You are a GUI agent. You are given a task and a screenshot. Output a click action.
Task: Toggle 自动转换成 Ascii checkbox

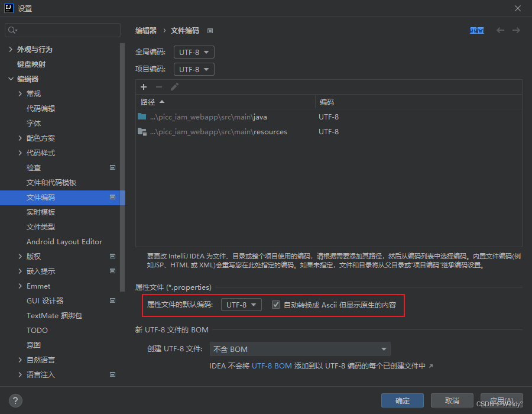[276, 305]
